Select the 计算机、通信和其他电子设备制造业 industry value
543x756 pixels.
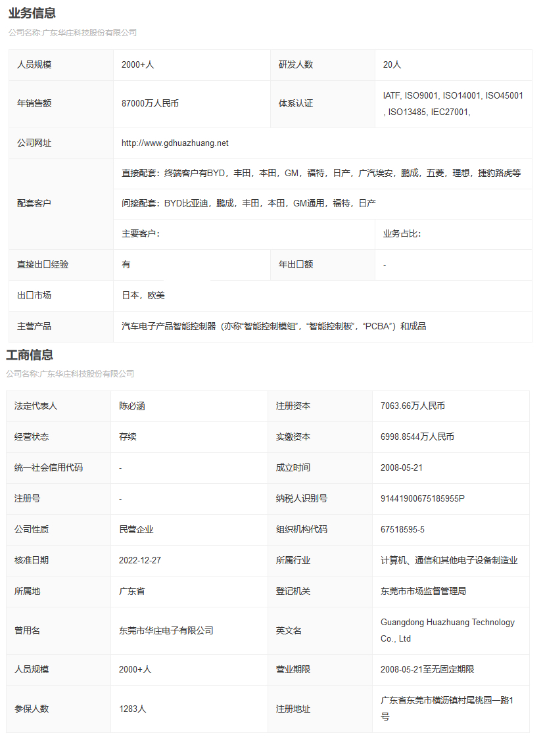coord(449,560)
